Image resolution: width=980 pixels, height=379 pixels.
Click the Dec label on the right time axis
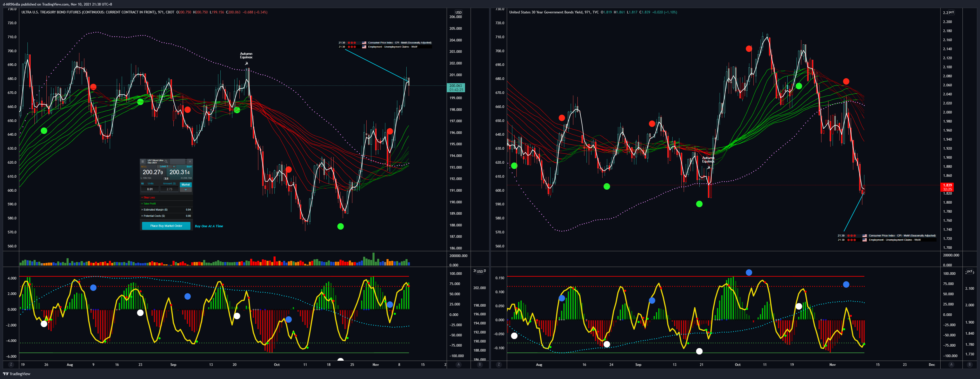point(932,364)
